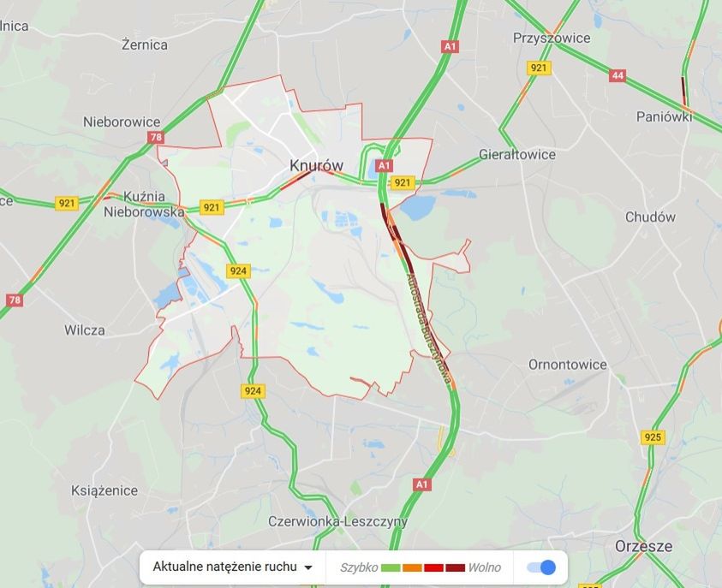Screen dimensions: 722x588
Task: Click the A1 shield at the Knurów interchange
Action: (x=384, y=166)
